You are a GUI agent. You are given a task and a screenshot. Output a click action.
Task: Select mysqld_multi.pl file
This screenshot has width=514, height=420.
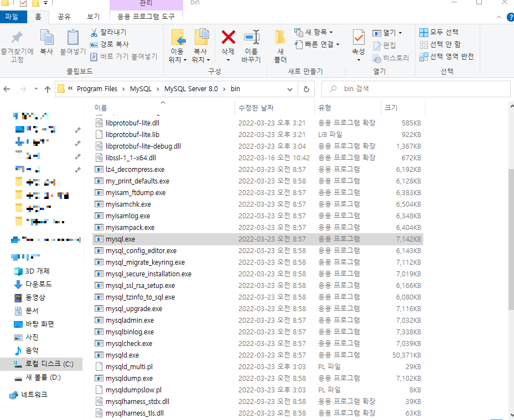point(258,367)
